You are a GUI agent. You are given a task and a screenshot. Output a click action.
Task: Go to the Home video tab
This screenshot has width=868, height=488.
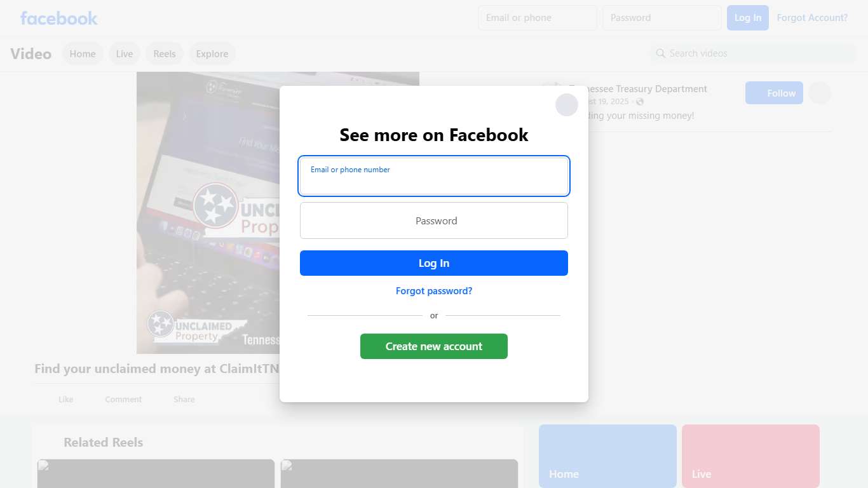click(x=83, y=54)
